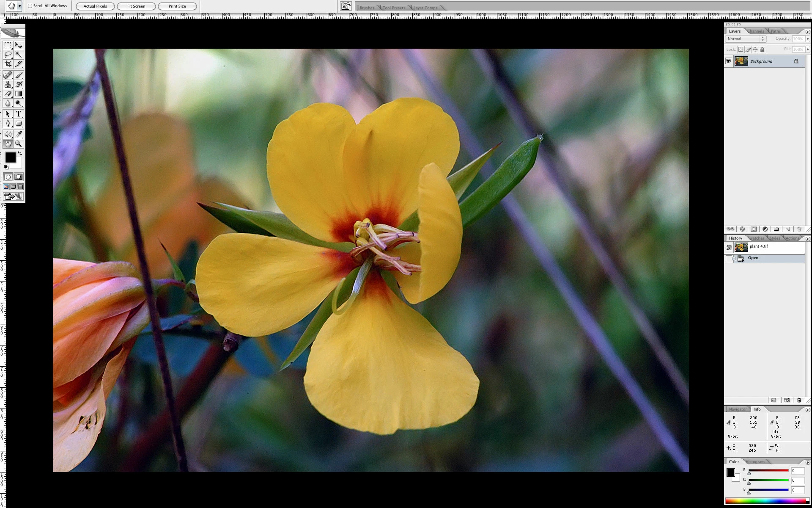The width and height of the screenshot is (812, 508).
Task: Select the Magic Wand tool
Action: (19, 55)
